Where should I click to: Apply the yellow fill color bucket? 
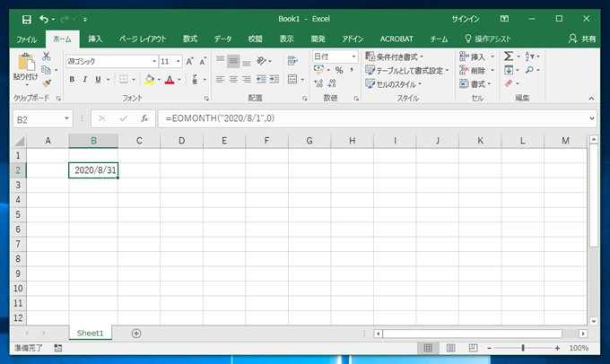(x=150, y=79)
